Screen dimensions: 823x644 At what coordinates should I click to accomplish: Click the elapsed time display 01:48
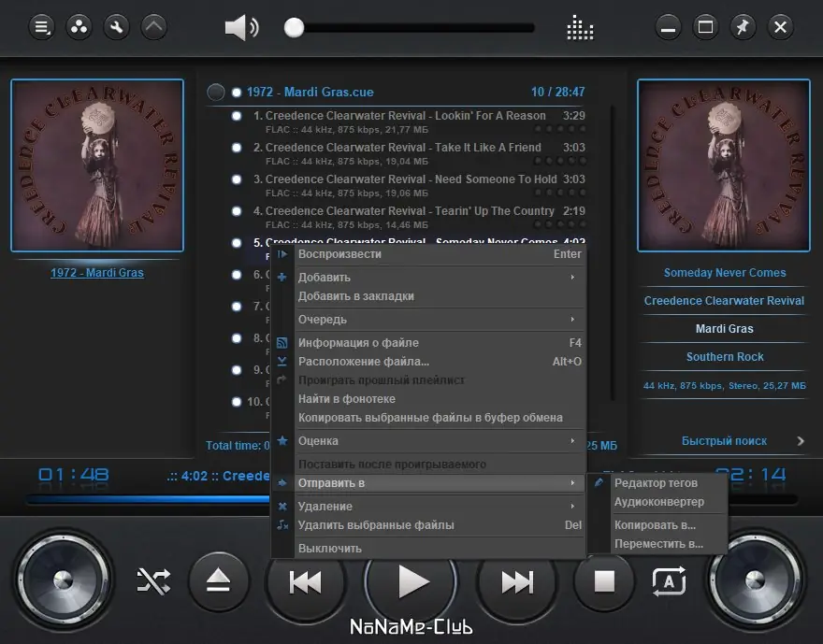(74, 475)
